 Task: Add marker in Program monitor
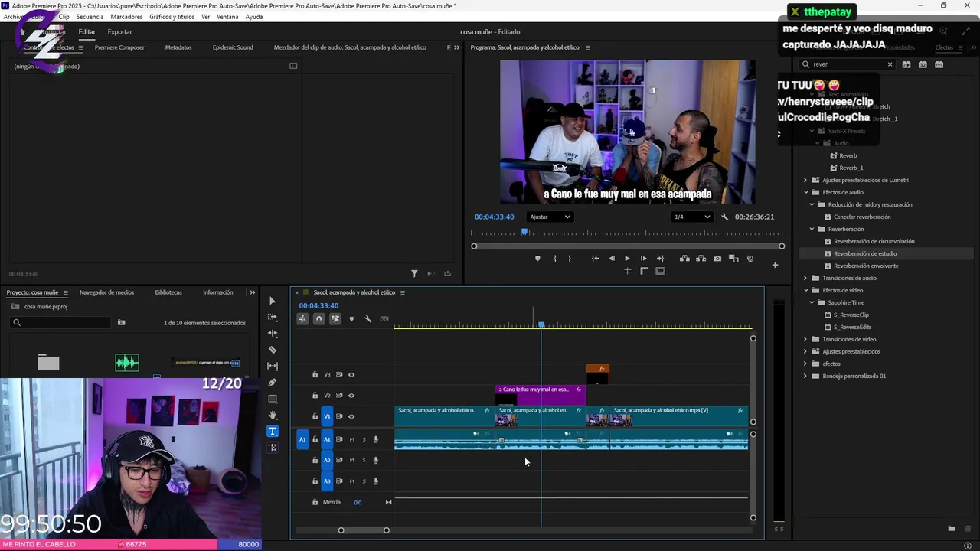tap(537, 259)
